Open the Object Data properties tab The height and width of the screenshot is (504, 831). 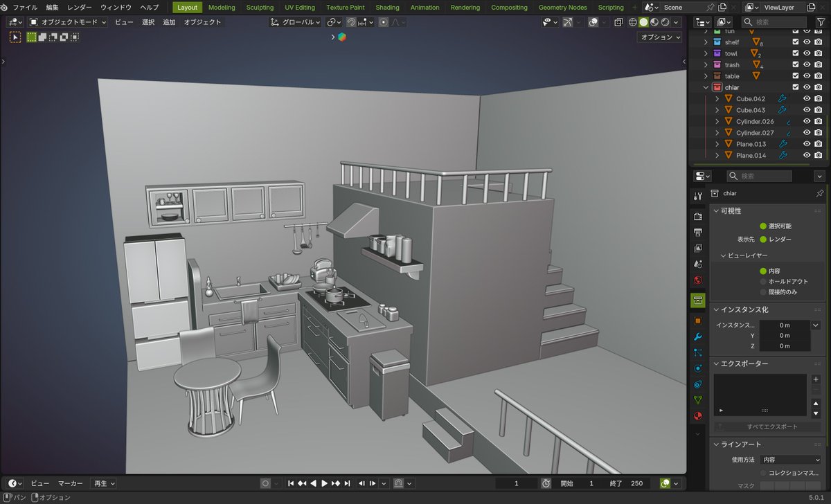pos(698,400)
